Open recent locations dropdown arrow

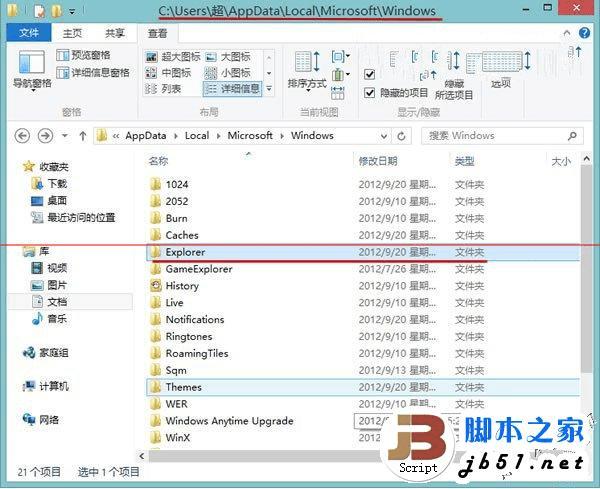(65, 136)
